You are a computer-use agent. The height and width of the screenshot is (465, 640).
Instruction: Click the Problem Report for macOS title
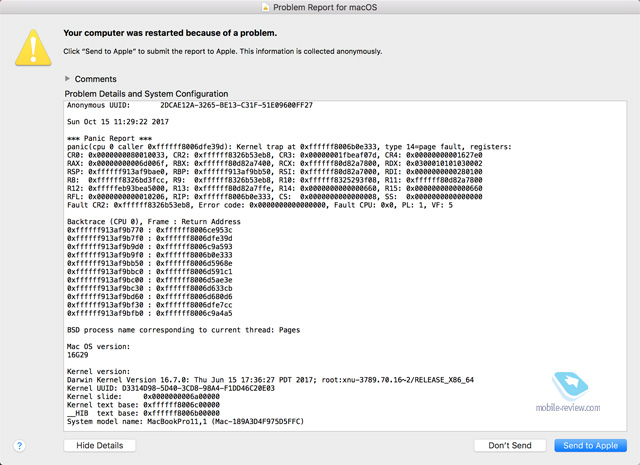[326, 7]
